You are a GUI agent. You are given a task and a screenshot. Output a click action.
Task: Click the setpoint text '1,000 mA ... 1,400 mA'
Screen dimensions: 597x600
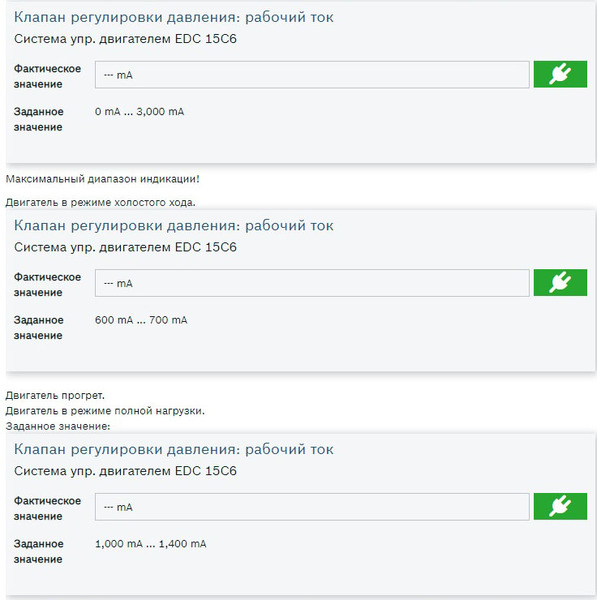point(150,544)
